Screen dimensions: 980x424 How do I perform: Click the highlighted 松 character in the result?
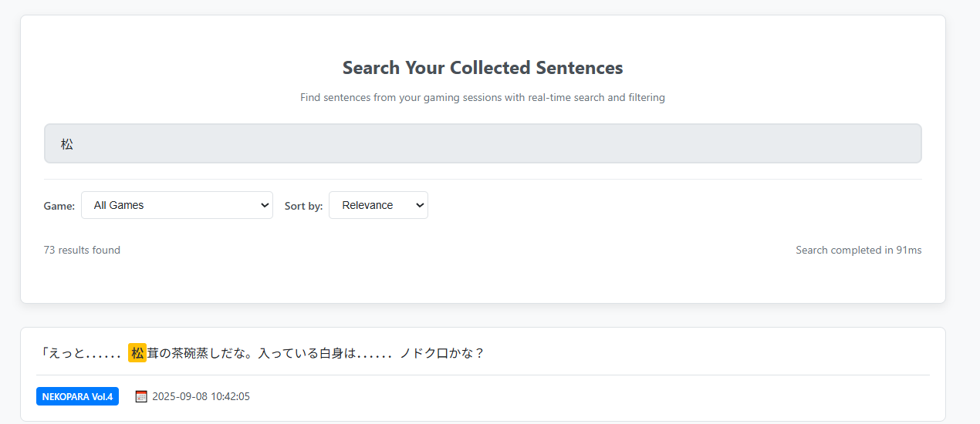(137, 353)
